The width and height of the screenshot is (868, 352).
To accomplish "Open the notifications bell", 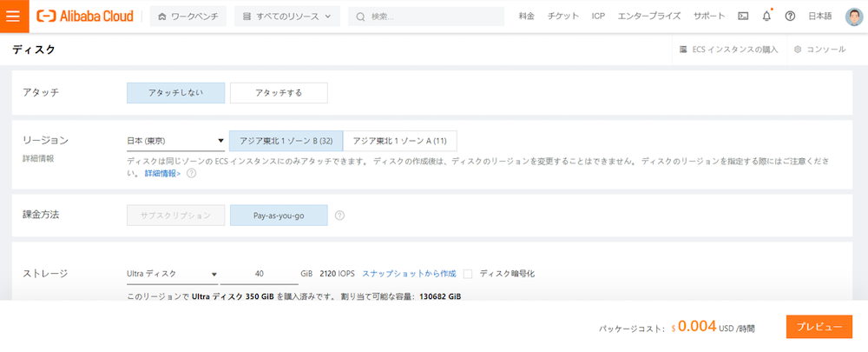I will [x=766, y=16].
